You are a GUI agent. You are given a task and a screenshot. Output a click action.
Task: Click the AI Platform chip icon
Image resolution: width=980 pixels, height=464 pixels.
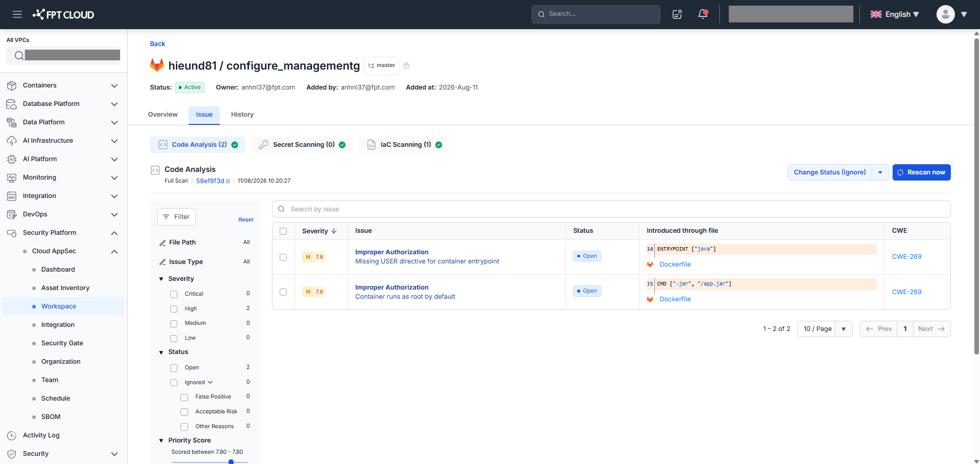point(12,159)
